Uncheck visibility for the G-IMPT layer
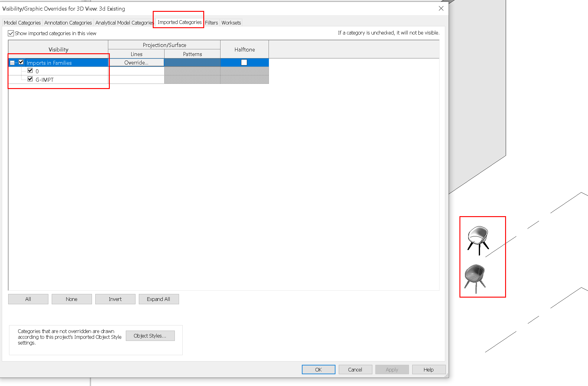Viewport: 588px width, 386px height. click(30, 79)
